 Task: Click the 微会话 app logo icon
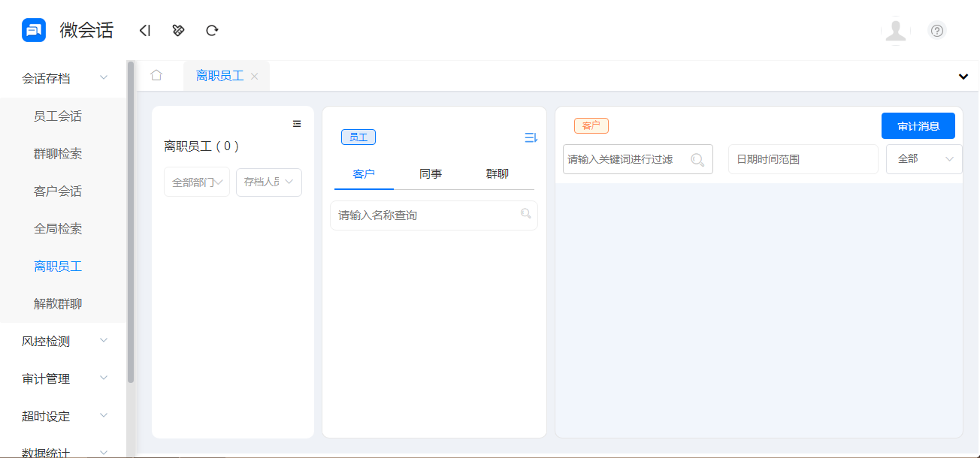click(33, 30)
